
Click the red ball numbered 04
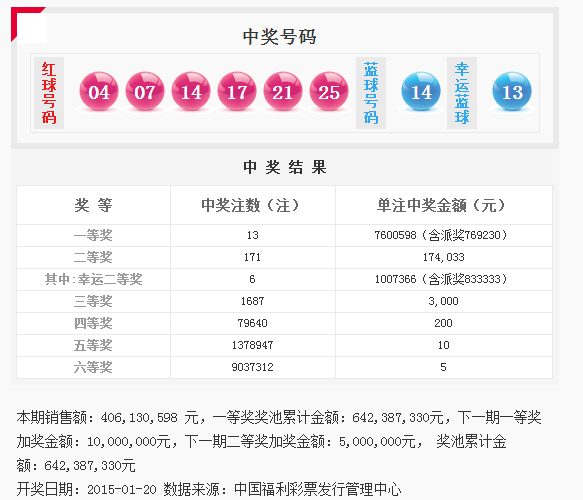pos(99,91)
